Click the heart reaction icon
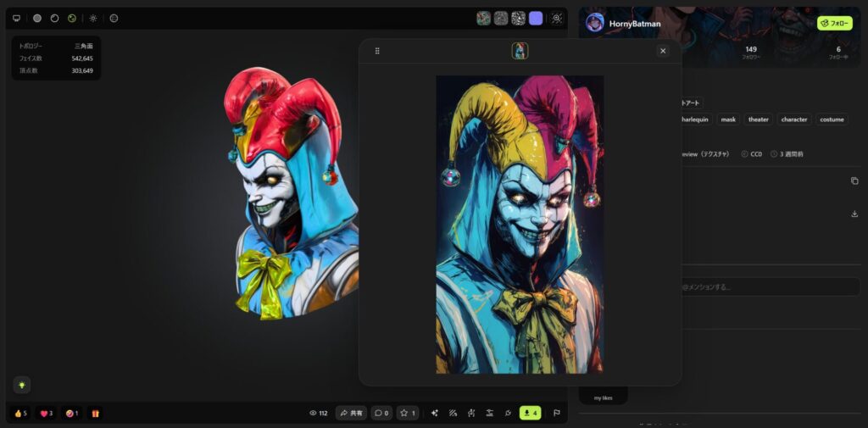The height and width of the screenshot is (428, 868). [x=46, y=414]
